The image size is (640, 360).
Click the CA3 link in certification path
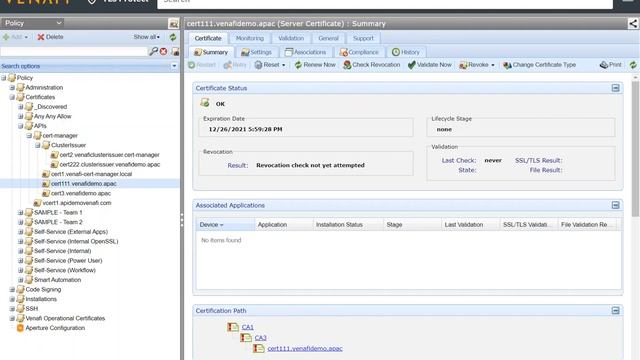pos(260,338)
